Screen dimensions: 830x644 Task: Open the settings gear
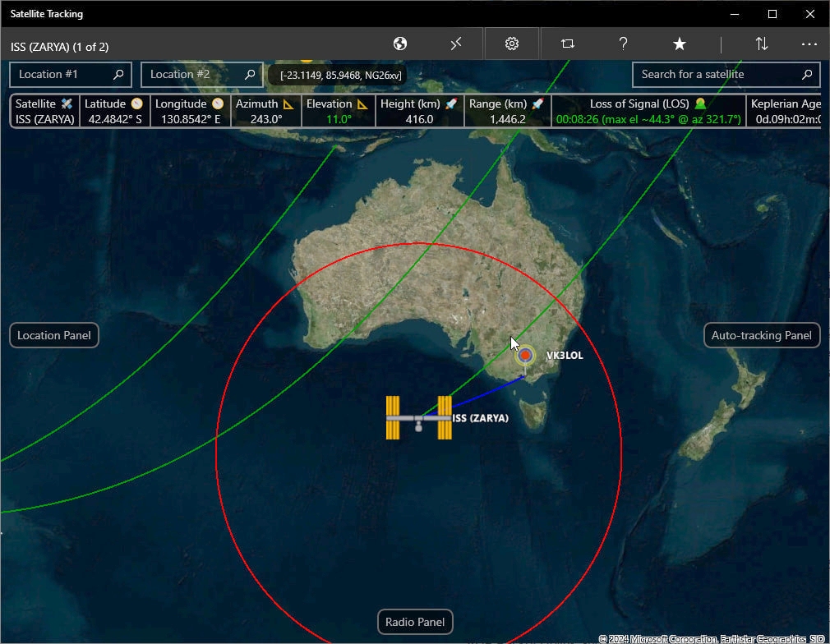tap(512, 44)
